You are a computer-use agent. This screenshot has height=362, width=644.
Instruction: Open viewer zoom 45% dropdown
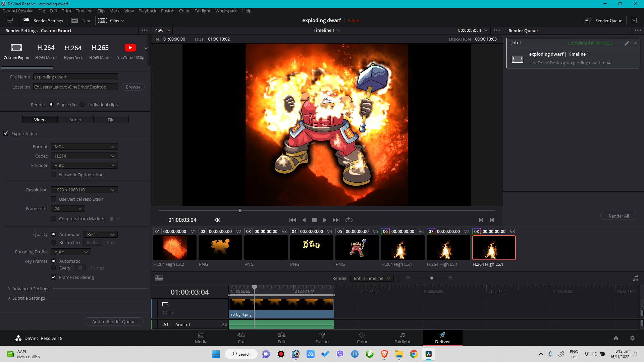[x=163, y=30]
